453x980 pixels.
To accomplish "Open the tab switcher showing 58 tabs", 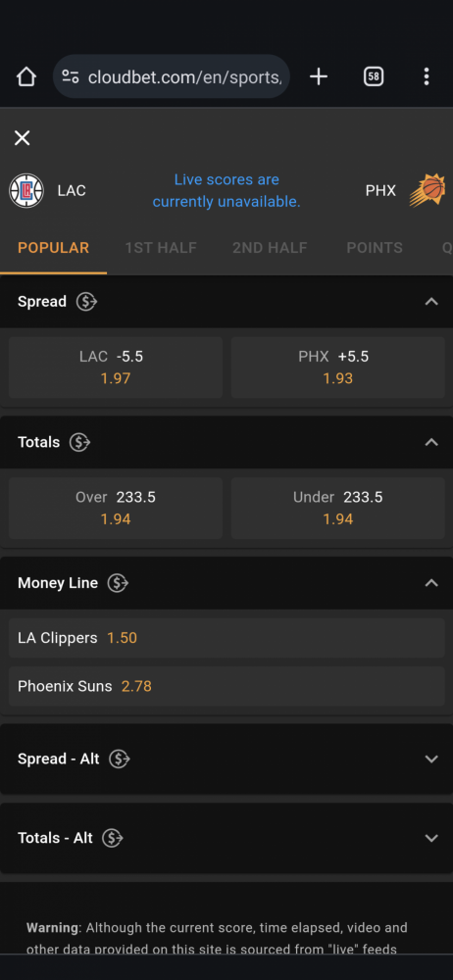I will point(373,76).
